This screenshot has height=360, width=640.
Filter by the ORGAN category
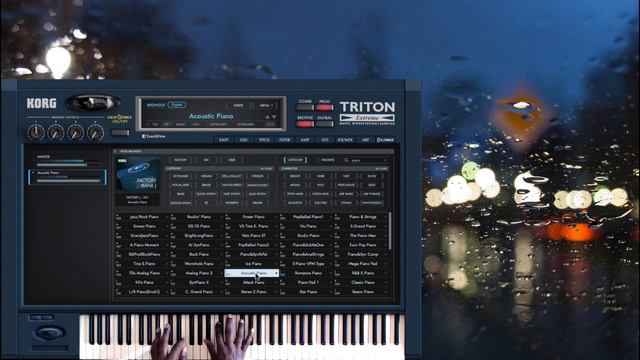[x=206, y=176]
